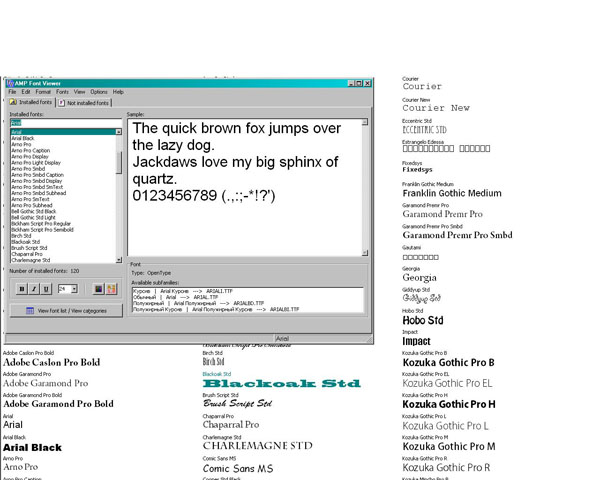Click Kozuka Gothic Pro B sample in background

[x=448, y=362]
